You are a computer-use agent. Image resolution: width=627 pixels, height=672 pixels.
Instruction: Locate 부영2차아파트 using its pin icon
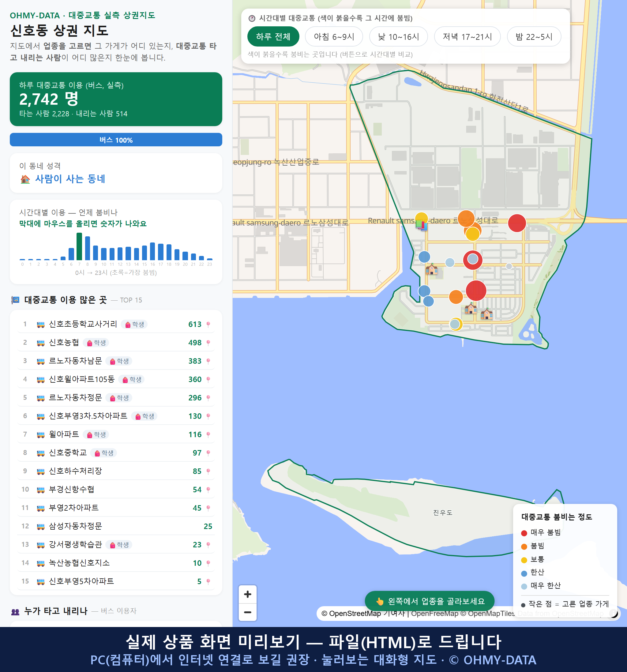click(208, 508)
